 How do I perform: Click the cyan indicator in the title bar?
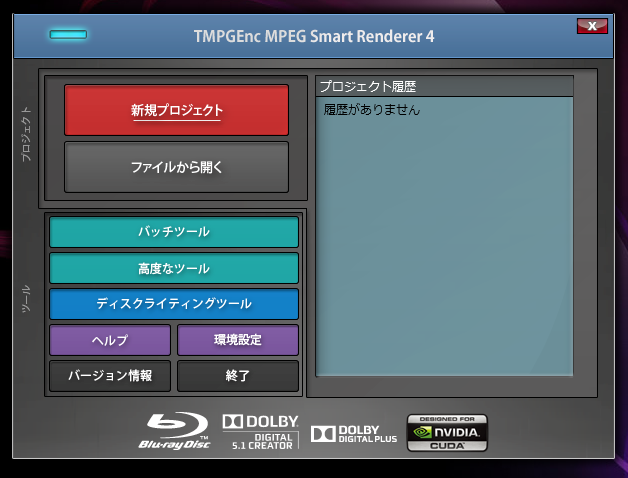click(x=68, y=34)
